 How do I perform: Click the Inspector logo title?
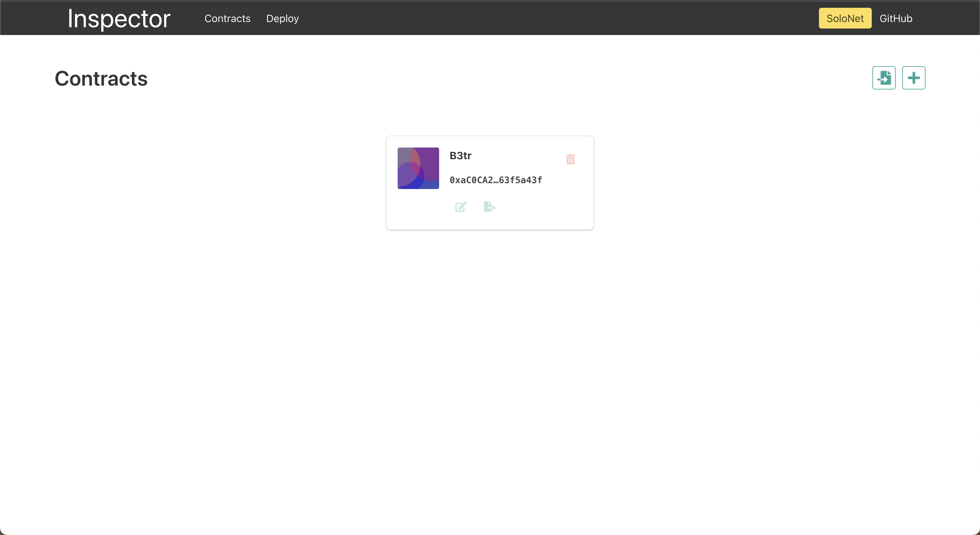(x=119, y=18)
